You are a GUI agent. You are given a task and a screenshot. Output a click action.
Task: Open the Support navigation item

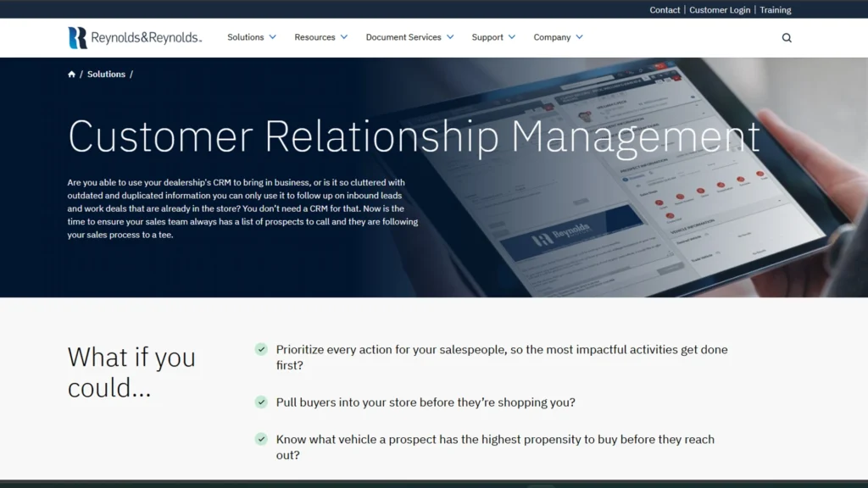coord(487,37)
